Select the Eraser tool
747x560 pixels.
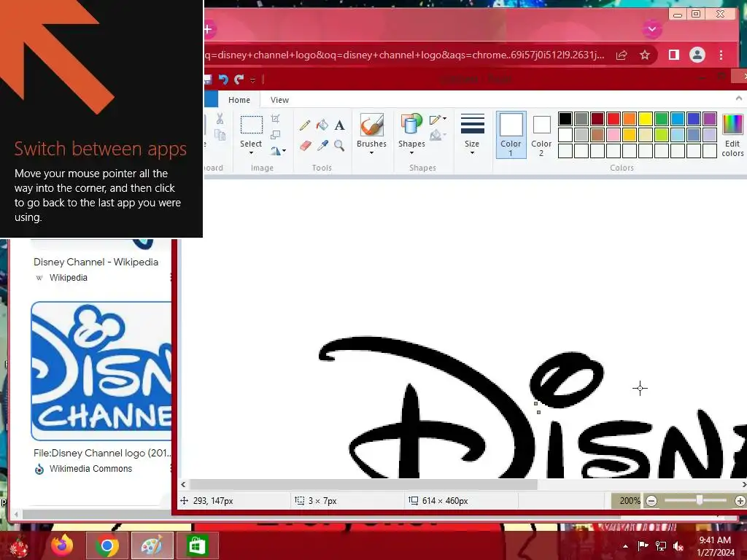point(305,145)
